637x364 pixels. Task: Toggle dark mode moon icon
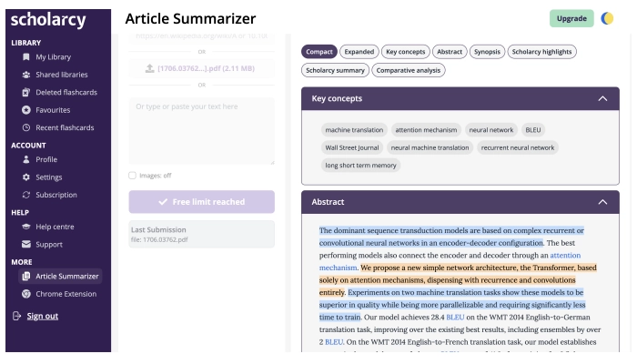tap(607, 19)
